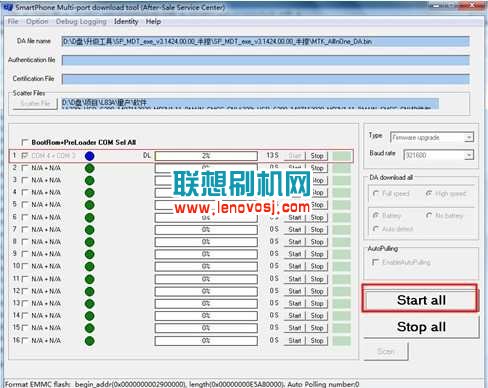The width and height of the screenshot is (488, 388).
Task: Click the DA file name path field
Action: click(x=266, y=42)
